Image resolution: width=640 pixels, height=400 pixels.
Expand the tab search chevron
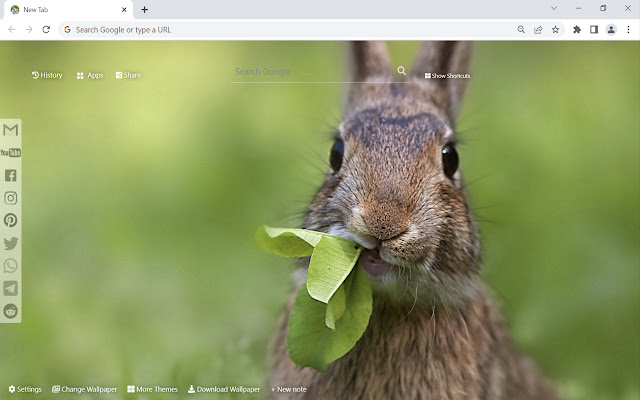tap(554, 8)
